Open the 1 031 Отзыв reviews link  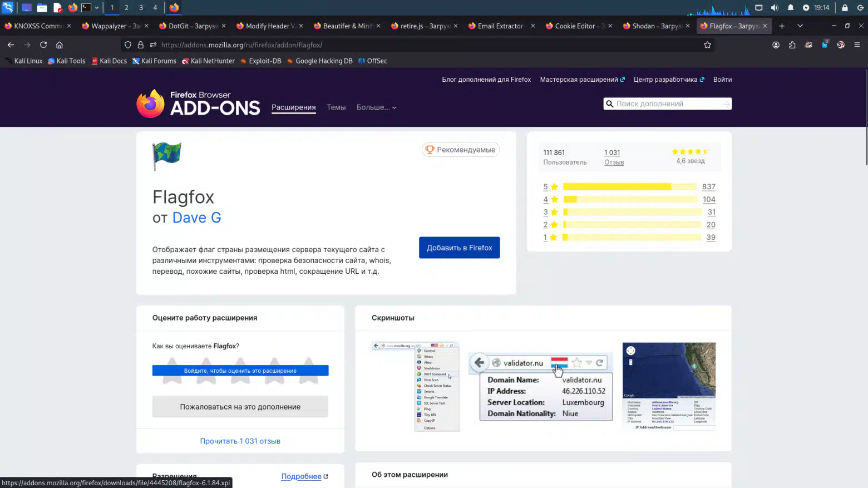pos(614,157)
